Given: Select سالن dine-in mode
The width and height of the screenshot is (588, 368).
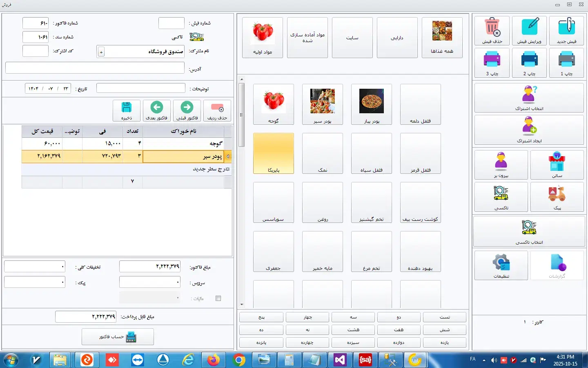Looking at the screenshot, I should (557, 164).
